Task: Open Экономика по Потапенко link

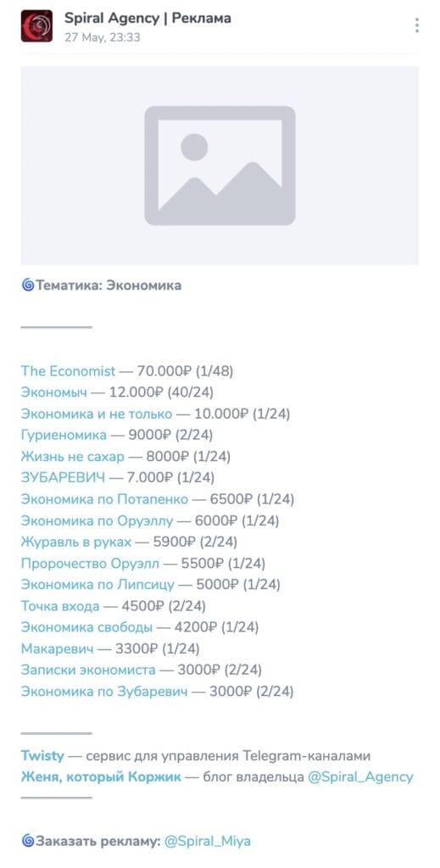Action: [x=104, y=498]
